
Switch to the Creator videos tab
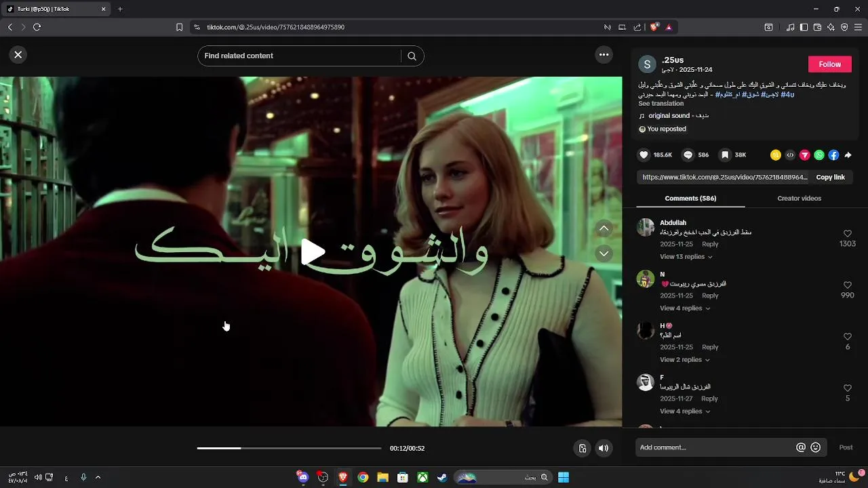pos(799,199)
